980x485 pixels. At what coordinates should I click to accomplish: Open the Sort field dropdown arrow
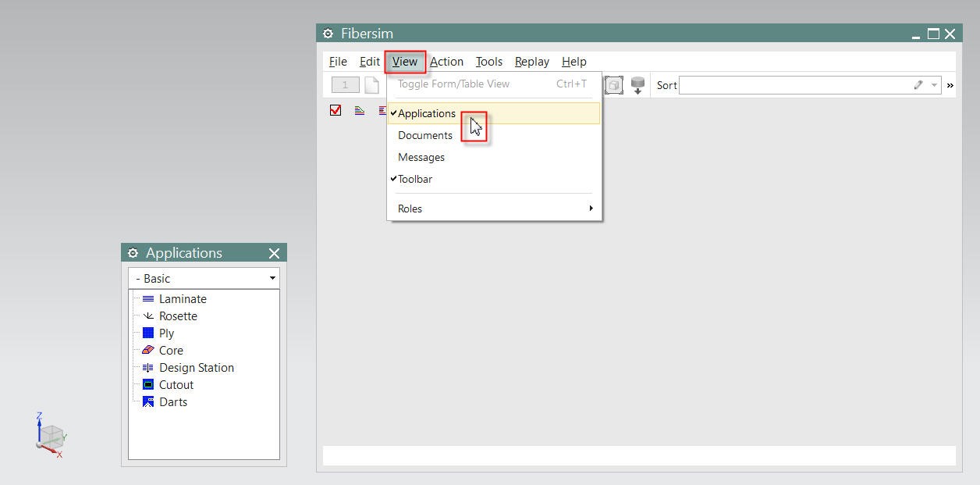tap(933, 84)
